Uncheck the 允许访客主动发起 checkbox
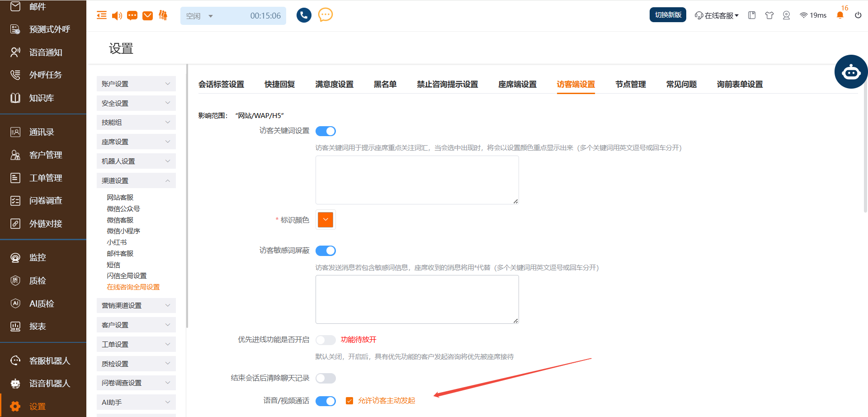The width and height of the screenshot is (868, 417). coord(349,401)
